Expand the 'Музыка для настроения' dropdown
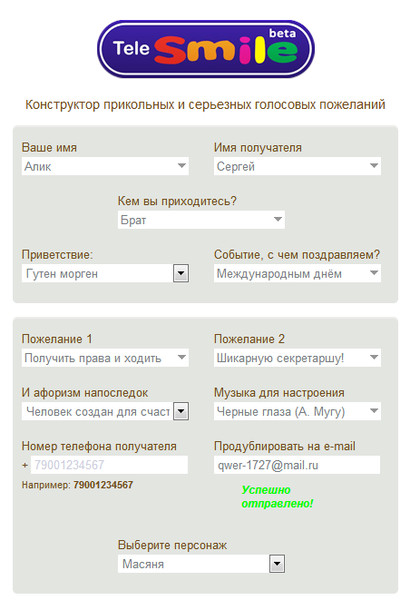This screenshot has height=600, width=410. tap(297, 411)
